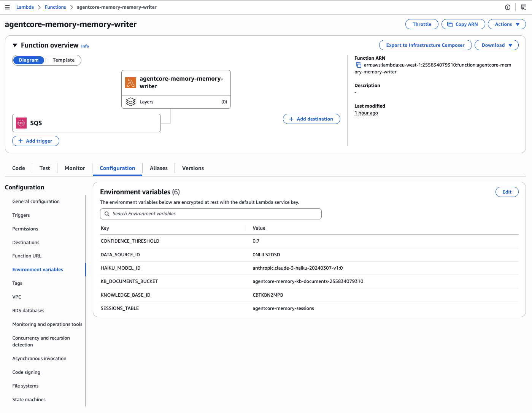Viewport: 532px width, 413px height.
Task: Click the agentcore-memory-memory-writer diagram node title
Action: (x=181, y=83)
